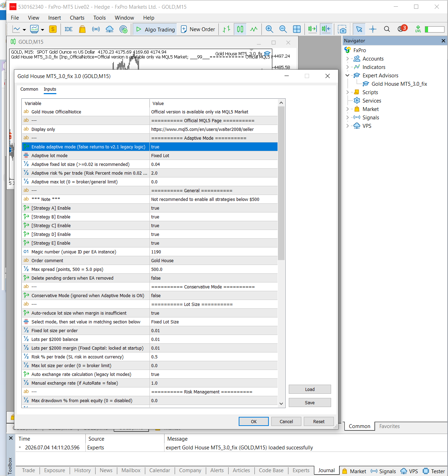448x476 pixels.
Task: Select the arrow cursor tool
Action: 359,29
